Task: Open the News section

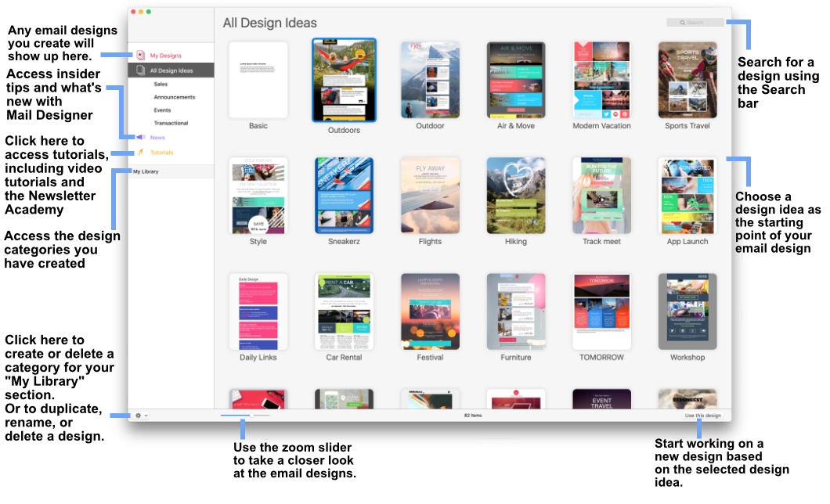Action: tap(157, 138)
